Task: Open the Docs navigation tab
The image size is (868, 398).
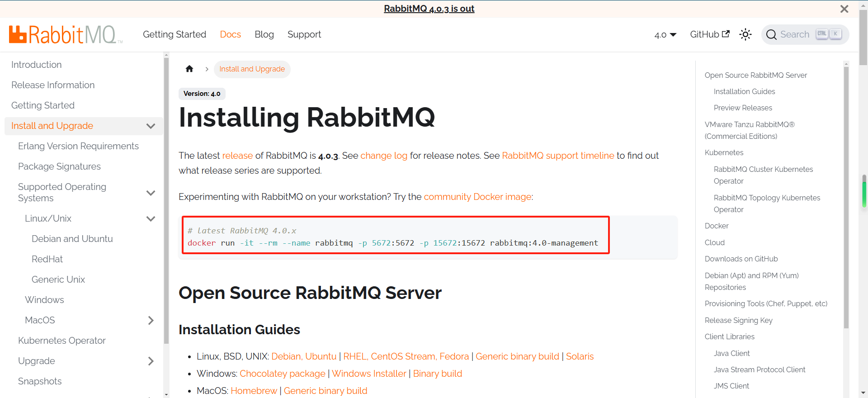Action: (230, 34)
